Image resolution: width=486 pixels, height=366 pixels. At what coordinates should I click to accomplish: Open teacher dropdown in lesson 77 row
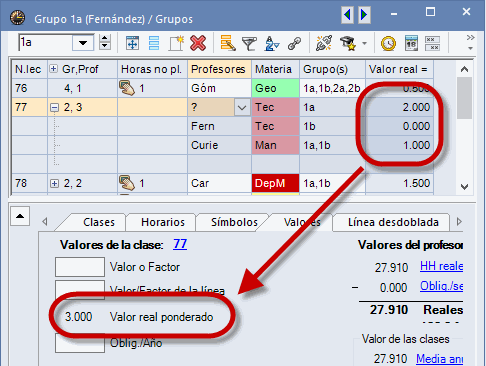242,108
